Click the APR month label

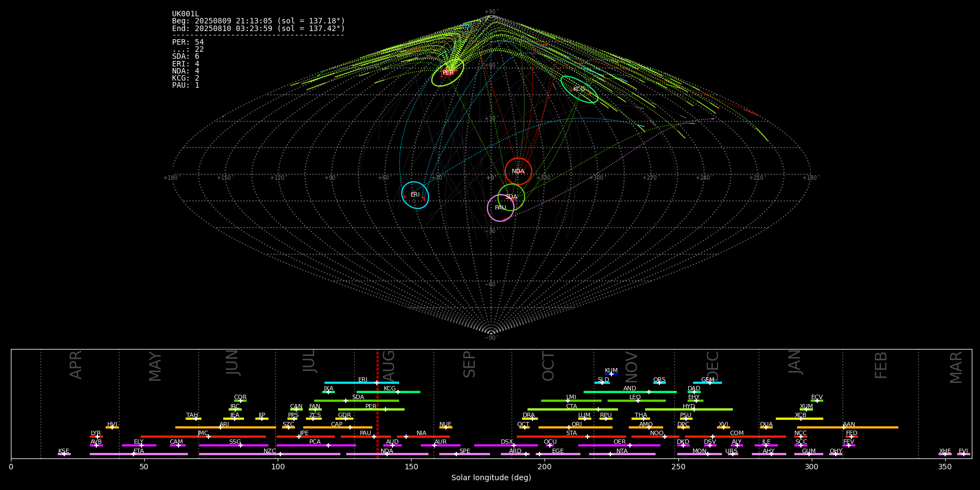76,365
